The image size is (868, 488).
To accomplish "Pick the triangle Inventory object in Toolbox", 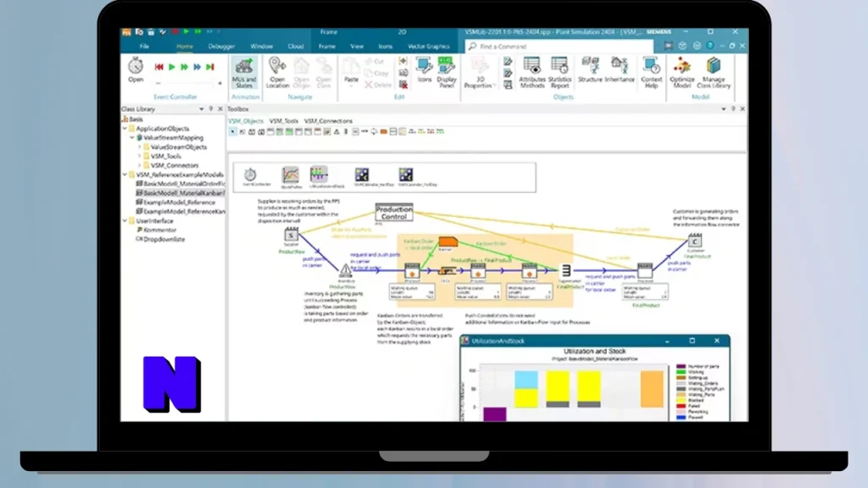I will [x=337, y=131].
